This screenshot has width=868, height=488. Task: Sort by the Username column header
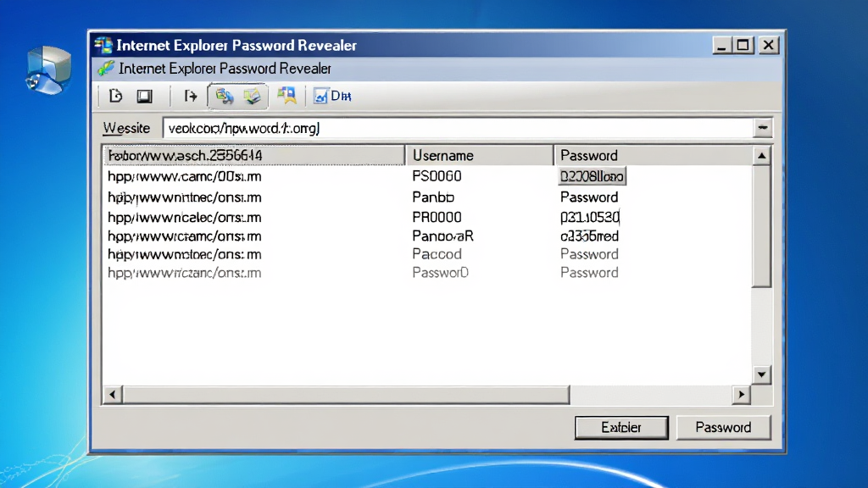click(480, 156)
